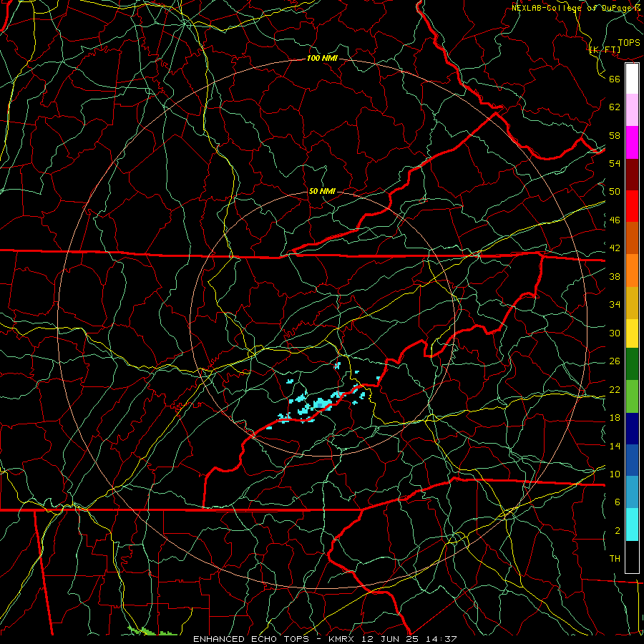Click the light pink legend swatch
The width and height of the screenshot is (644, 644).
coord(632,110)
